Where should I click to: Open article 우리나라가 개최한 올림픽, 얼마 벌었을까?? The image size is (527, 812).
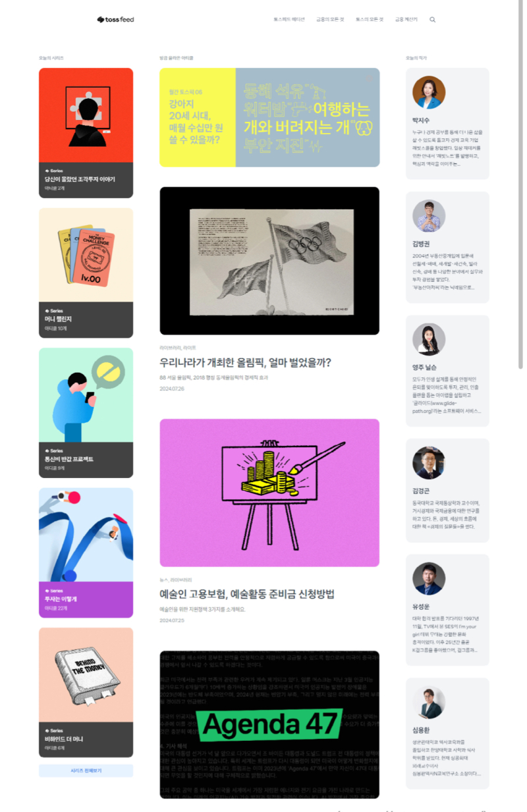tap(245, 362)
